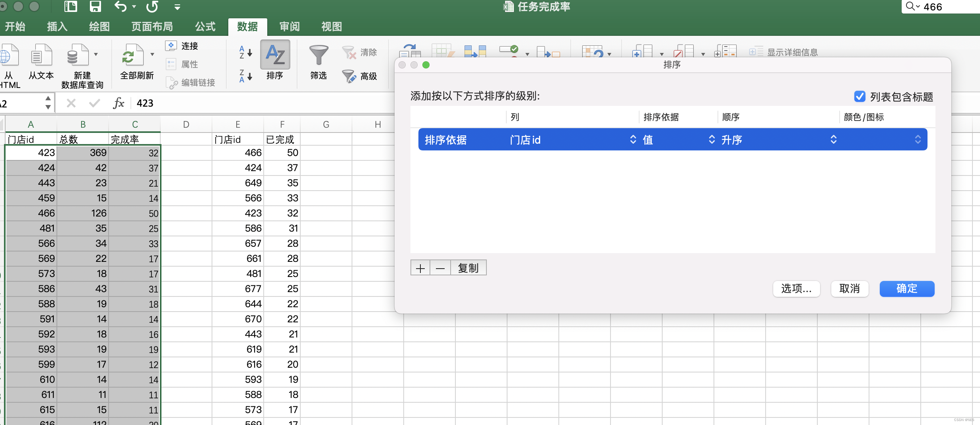Viewport: 980px width, 425px height.
Task: Click the ungroup icon
Action: point(684,51)
